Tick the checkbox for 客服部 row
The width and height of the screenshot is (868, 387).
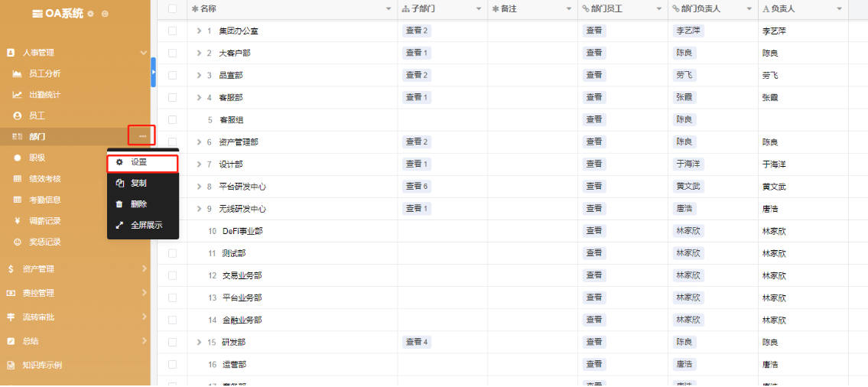click(x=173, y=97)
